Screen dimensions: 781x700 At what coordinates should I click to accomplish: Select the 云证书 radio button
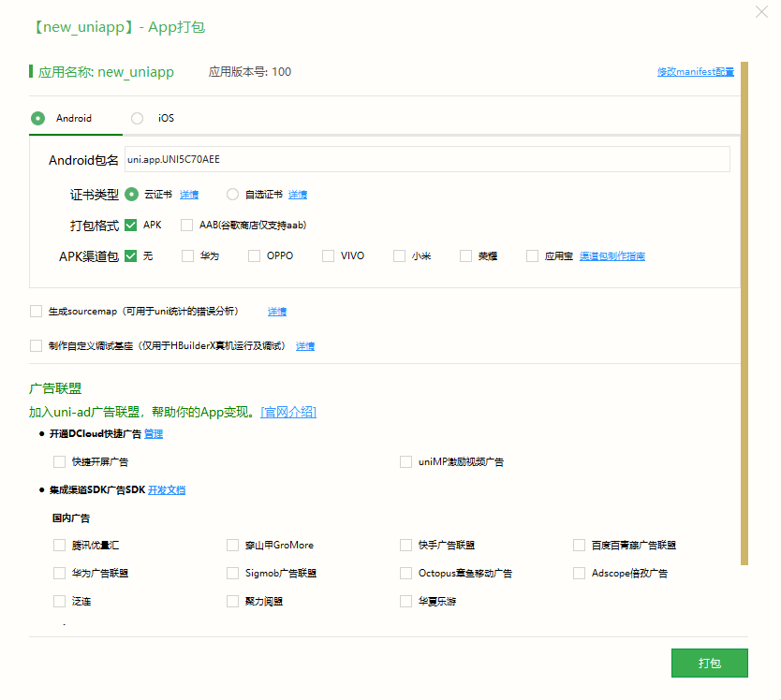(131, 195)
